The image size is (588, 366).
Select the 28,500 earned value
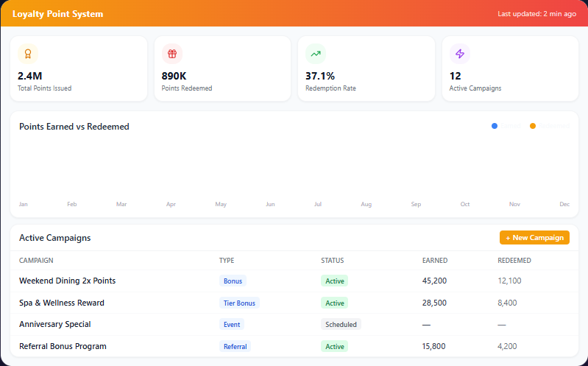[434, 303]
